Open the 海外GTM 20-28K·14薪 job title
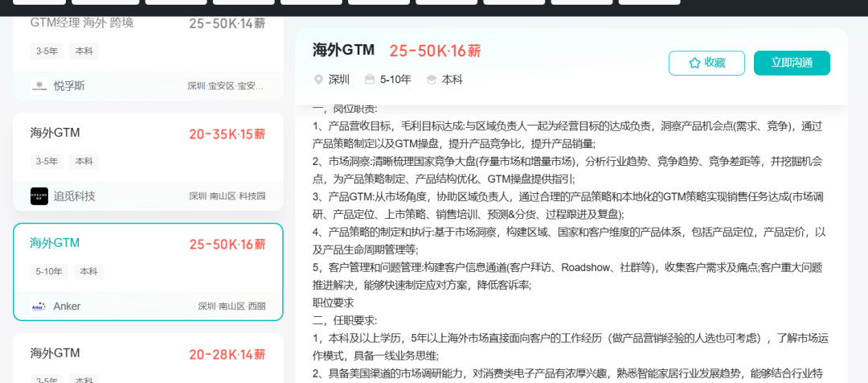 coord(55,353)
